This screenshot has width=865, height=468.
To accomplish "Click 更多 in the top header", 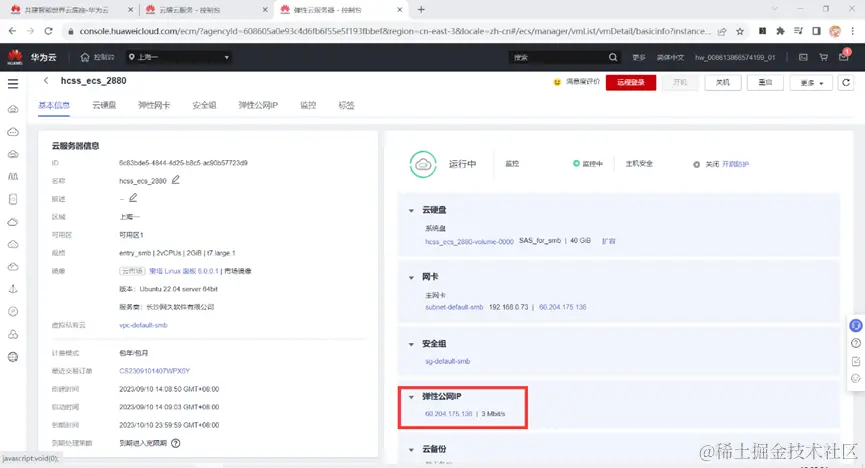I will [x=639, y=57].
